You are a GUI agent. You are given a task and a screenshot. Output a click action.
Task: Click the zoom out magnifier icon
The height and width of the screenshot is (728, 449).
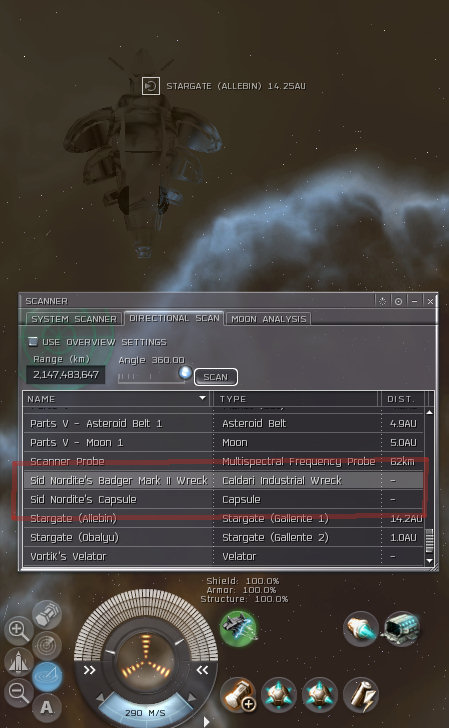pos(18,692)
